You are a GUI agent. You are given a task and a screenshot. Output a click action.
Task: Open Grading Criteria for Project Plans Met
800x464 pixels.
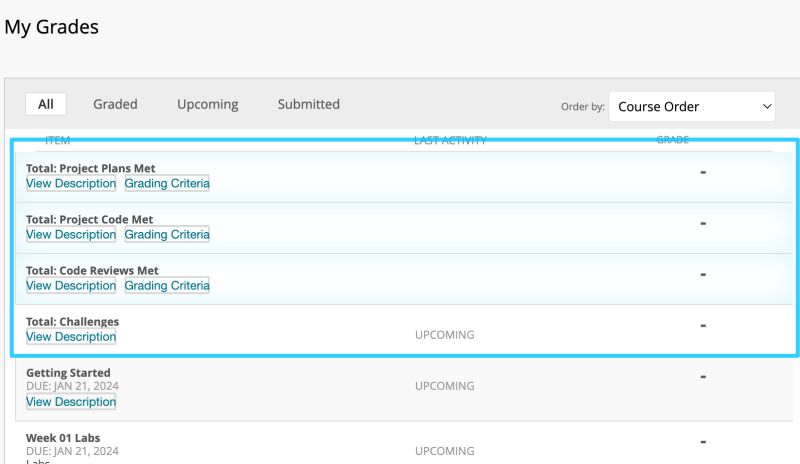(x=167, y=183)
